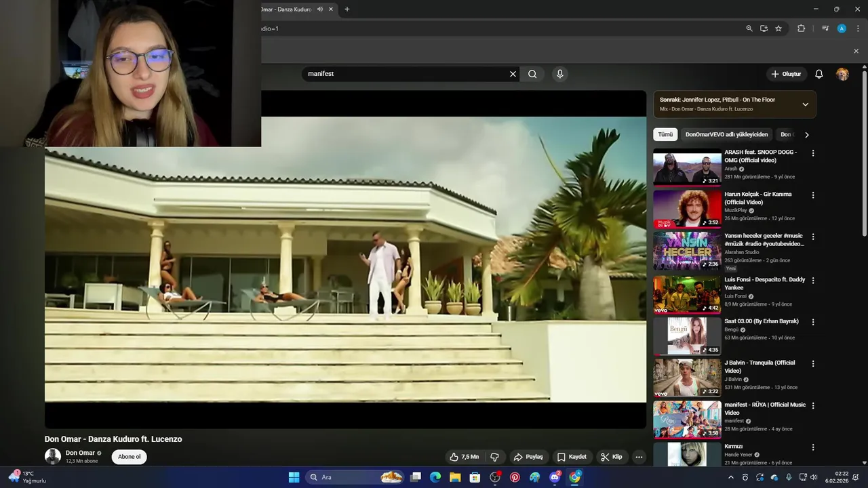Like the video with thumbs up 7,5 Mn
The image size is (868, 488).
coord(464,457)
